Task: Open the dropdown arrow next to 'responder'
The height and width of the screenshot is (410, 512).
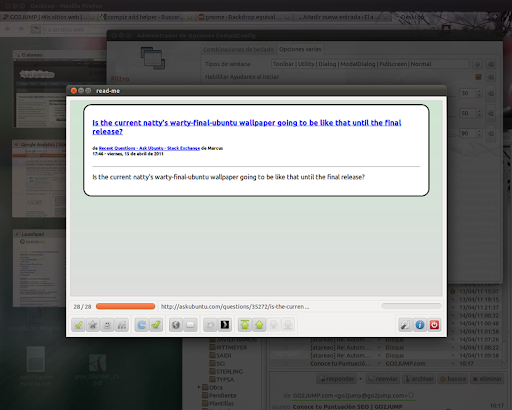Action: tap(360, 379)
